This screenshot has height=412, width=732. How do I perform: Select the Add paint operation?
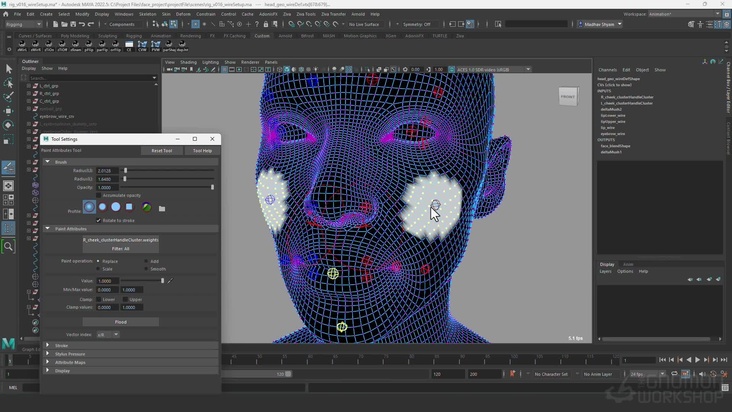tap(146, 261)
